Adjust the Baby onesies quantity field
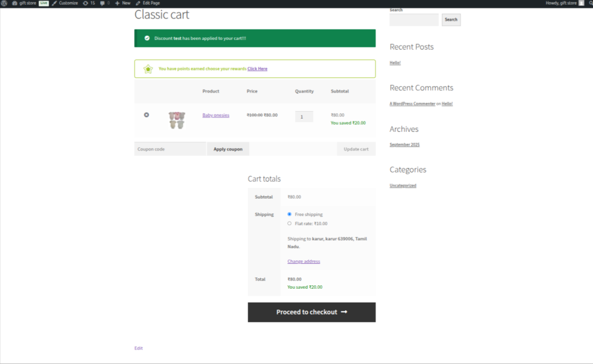 304,117
